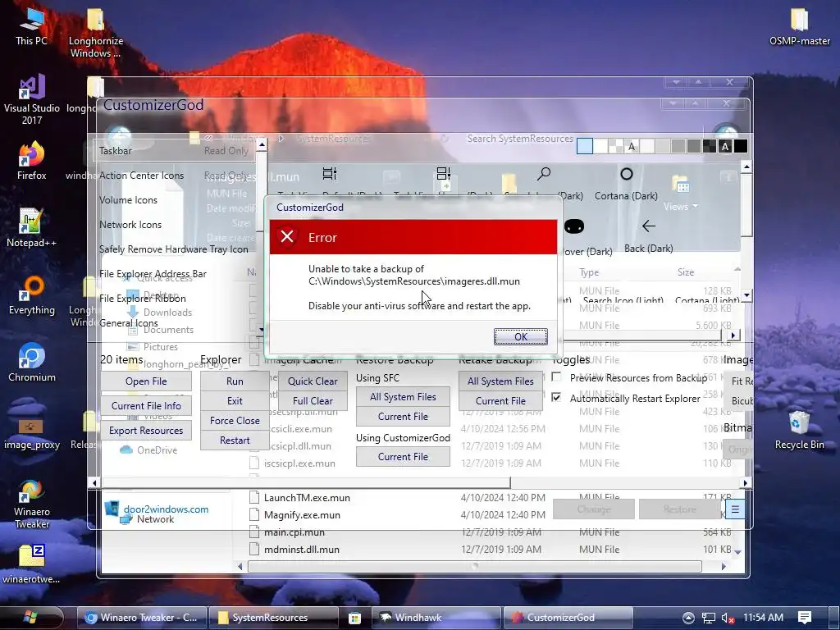The height and width of the screenshot is (630, 840).
Task: Switch to Windhawk taskbar button
Action: (x=436, y=618)
